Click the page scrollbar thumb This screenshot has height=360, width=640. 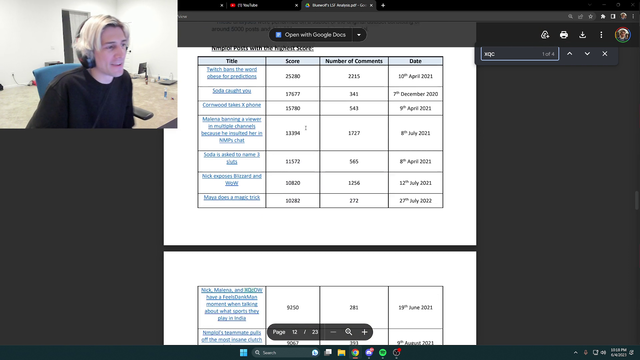pos(637,201)
